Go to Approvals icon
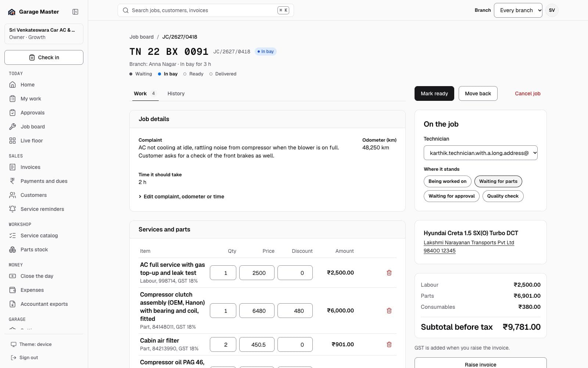Image resolution: width=588 pixels, height=368 pixels. pos(12,113)
